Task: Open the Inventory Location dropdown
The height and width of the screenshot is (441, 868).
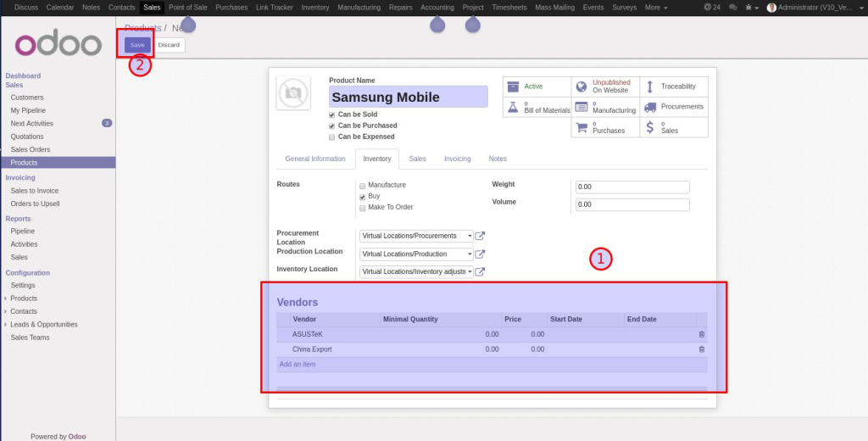Action: coord(470,272)
